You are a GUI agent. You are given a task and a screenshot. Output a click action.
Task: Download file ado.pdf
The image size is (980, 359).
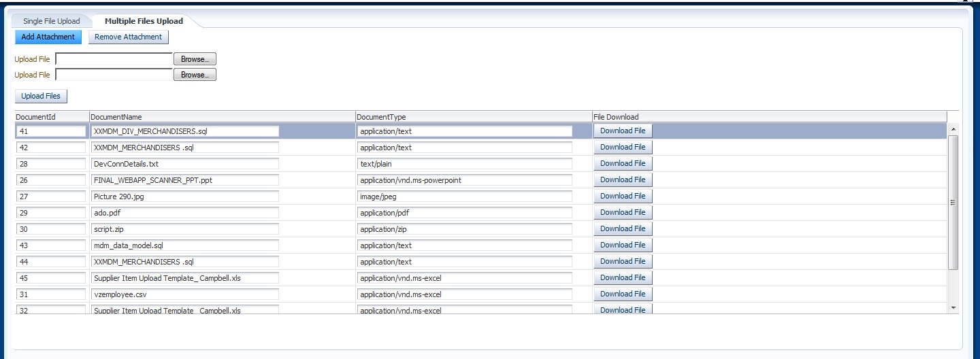click(x=623, y=212)
